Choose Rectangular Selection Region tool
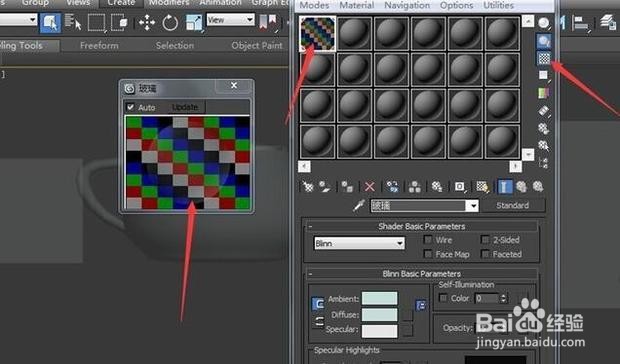The width and height of the screenshot is (620, 364). 96,23
